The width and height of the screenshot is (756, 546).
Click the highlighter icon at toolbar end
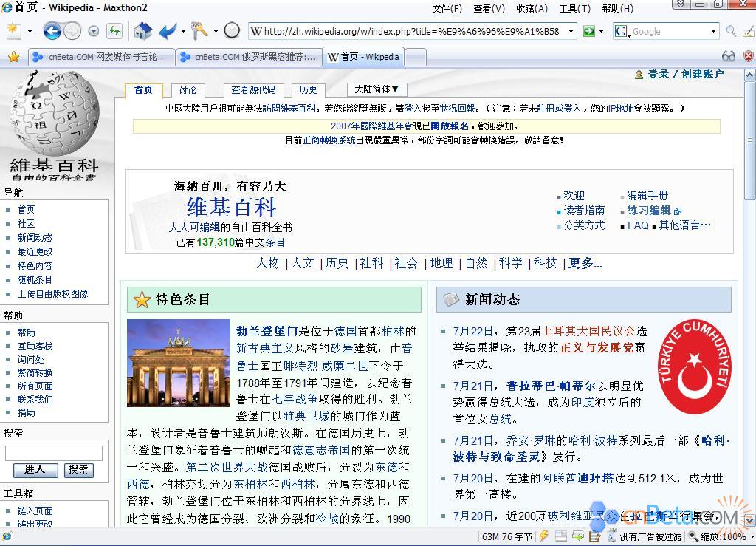(x=749, y=31)
